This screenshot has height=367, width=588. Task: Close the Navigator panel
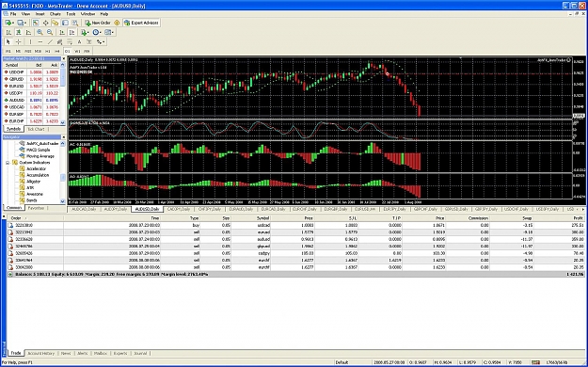pyautogui.click(x=63, y=137)
